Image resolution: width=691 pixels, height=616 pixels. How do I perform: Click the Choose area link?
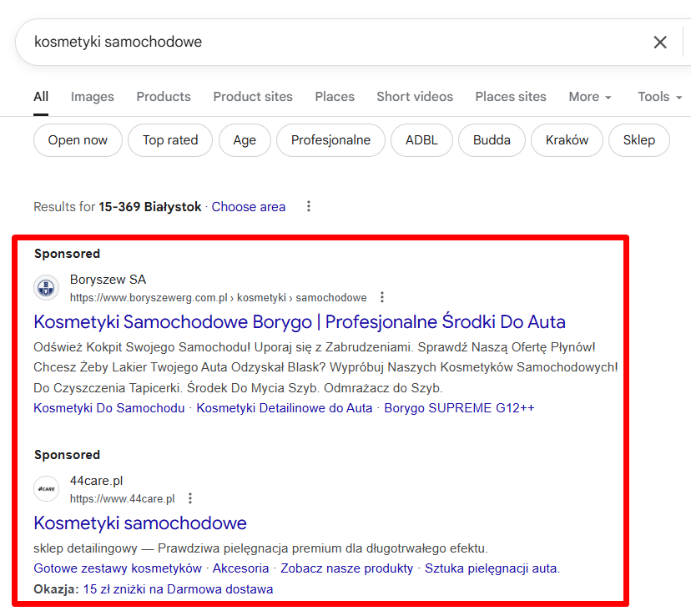pos(248,207)
